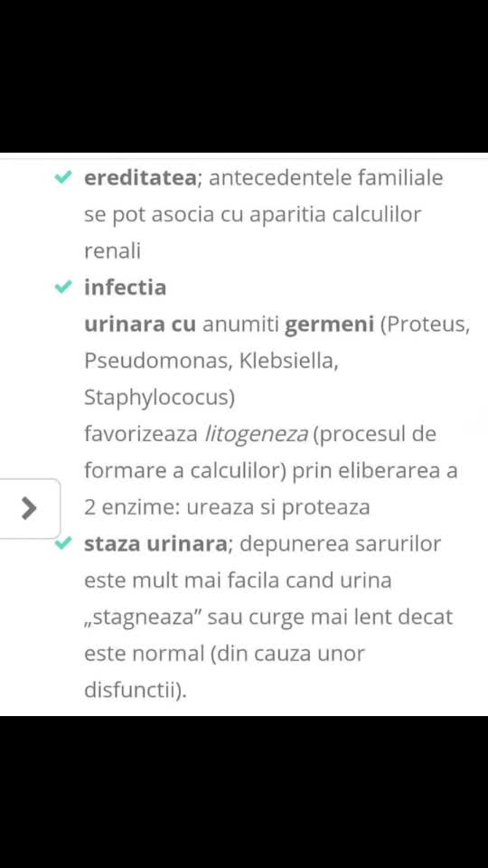The height and width of the screenshot is (868, 488).
Task: Expand the side panel with chevron arrow
Action: [x=29, y=508]
